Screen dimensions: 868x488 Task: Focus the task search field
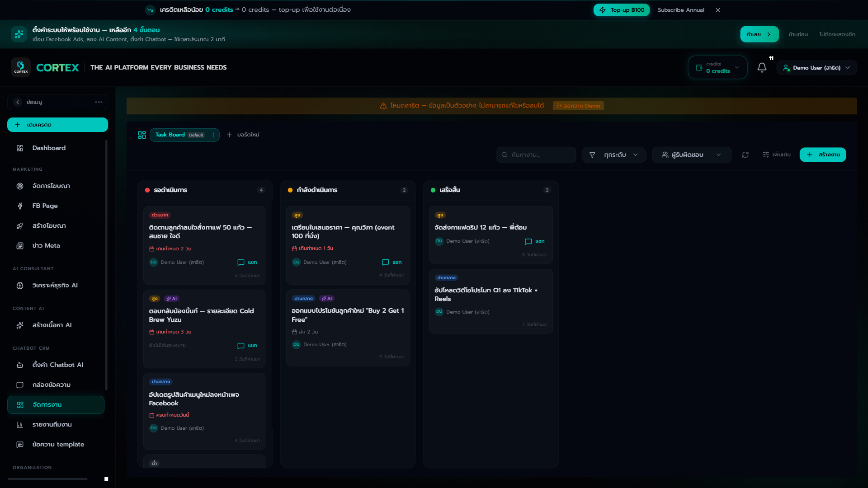click(x=536, y=155)
